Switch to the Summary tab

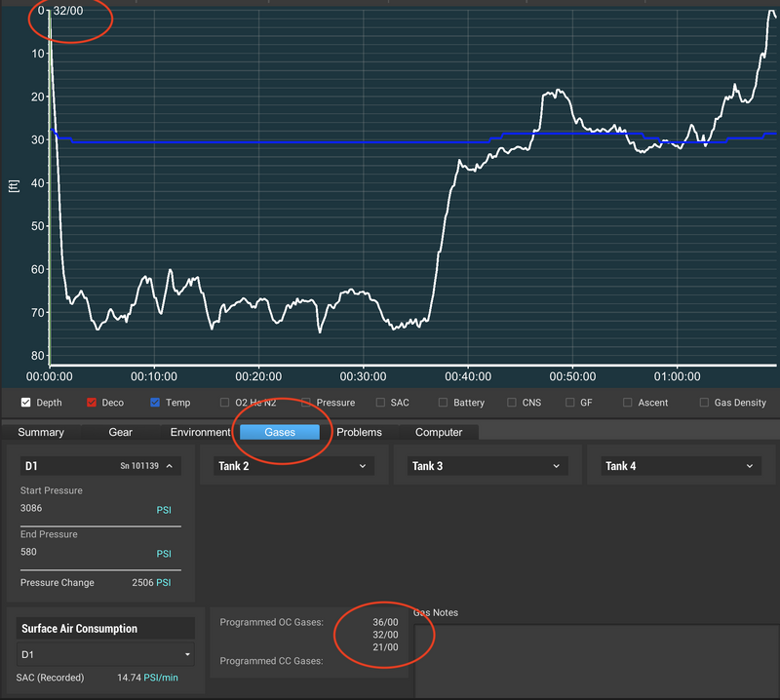[41, 432]
